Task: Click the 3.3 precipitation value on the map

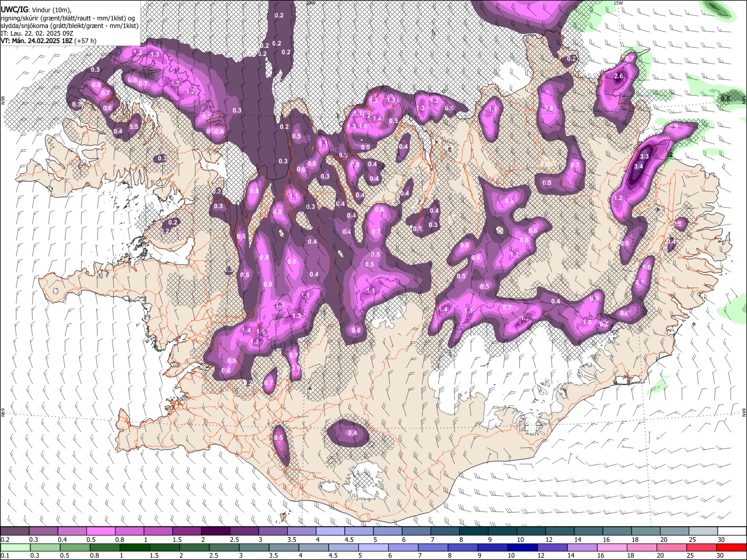Action: pos(644,157)
